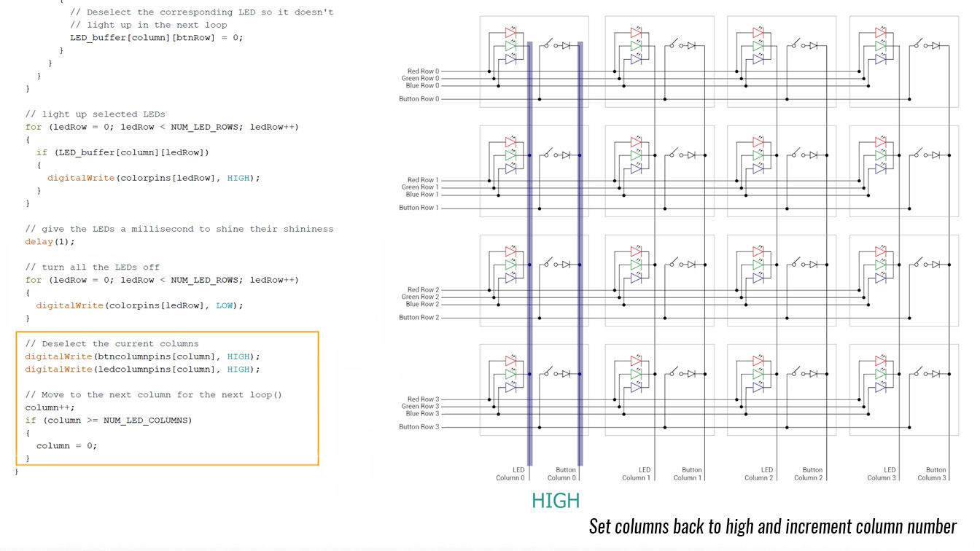Click comment '// Deselect the current columns'

[x=112, y=343]
